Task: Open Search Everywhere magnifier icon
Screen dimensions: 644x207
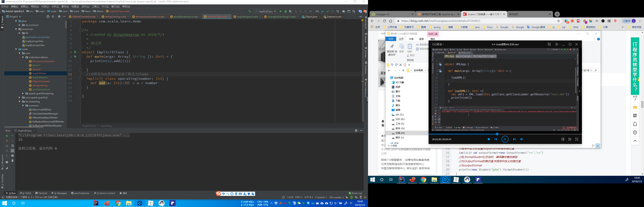Action: (x=354, y=11)
